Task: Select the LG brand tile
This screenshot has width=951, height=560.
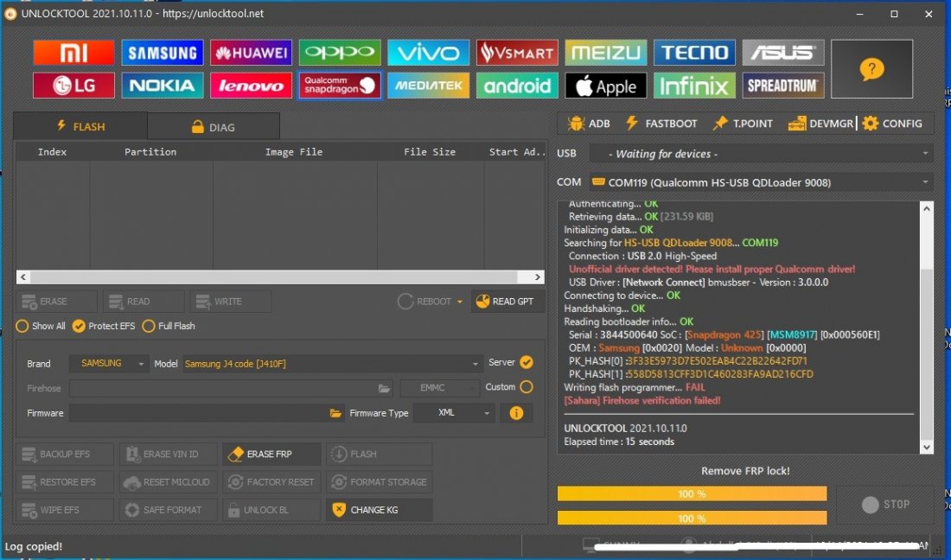Action: click(73, 86)
